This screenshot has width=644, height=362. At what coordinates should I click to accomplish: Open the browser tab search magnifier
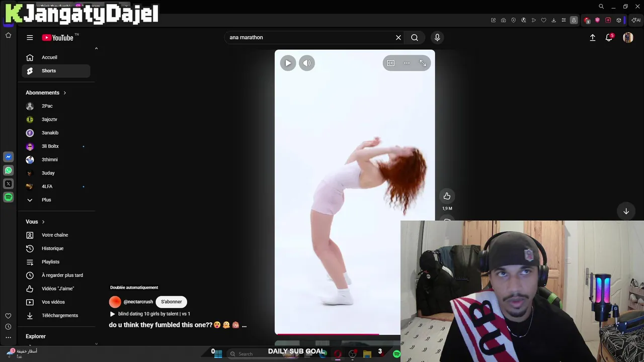pyautogui.click(x=601, y=7)
